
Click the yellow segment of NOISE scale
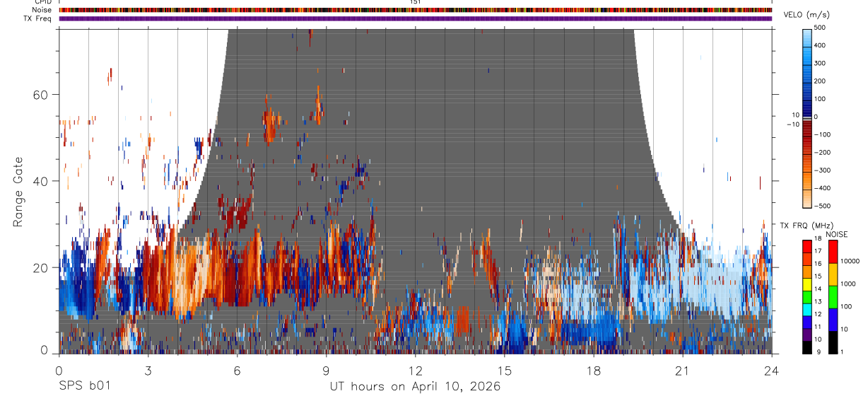tap(833, 274)
